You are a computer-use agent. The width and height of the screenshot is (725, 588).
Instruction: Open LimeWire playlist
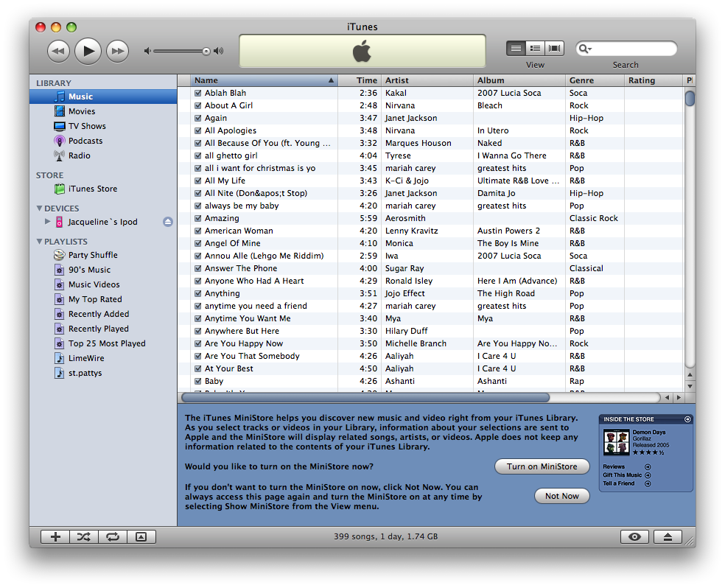pyautogui.click(x=86, y=358)
